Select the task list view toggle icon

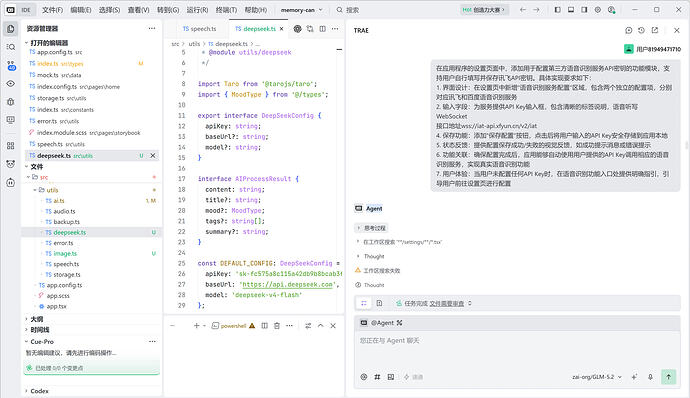(x=364, y=303)
